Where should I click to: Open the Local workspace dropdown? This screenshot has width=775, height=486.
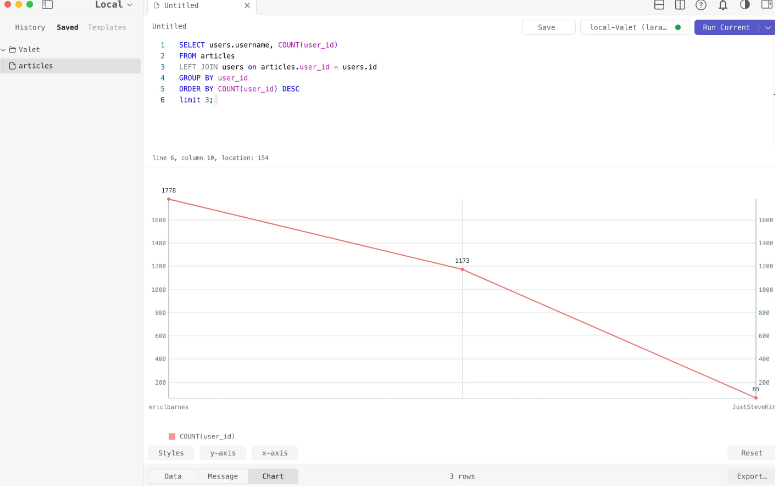pos(114,5)
